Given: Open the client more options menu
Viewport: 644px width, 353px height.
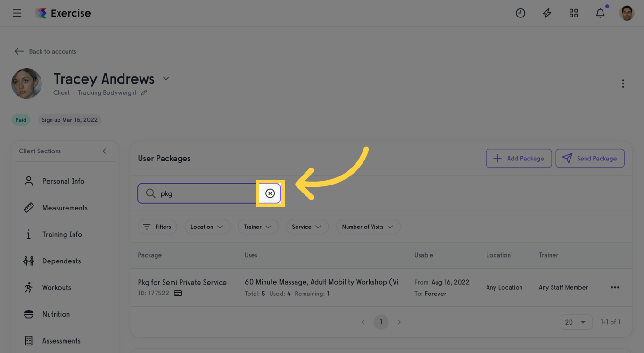Looking at the screenshot, I should click(623, 84).
